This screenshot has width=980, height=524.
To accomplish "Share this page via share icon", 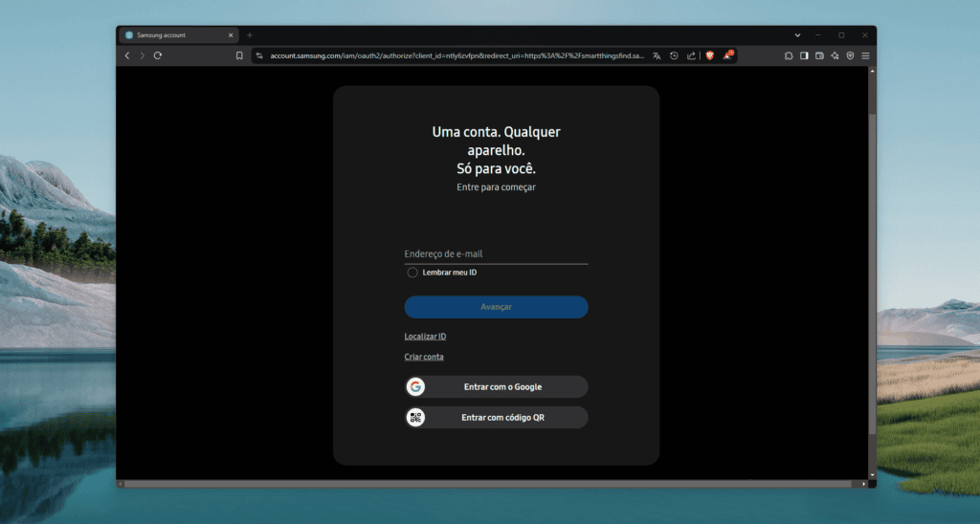I will tap(691, 55).
